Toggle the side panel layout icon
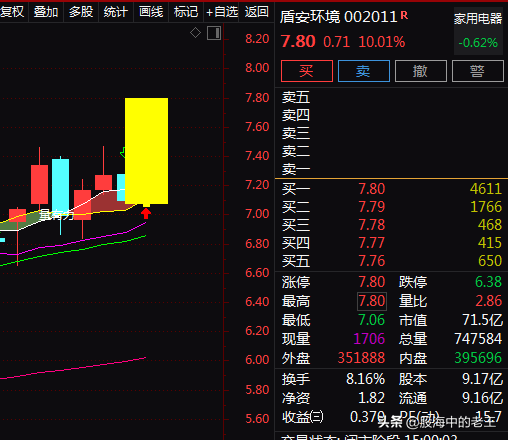The image size is (508, 440). click(x=214, y=33)
